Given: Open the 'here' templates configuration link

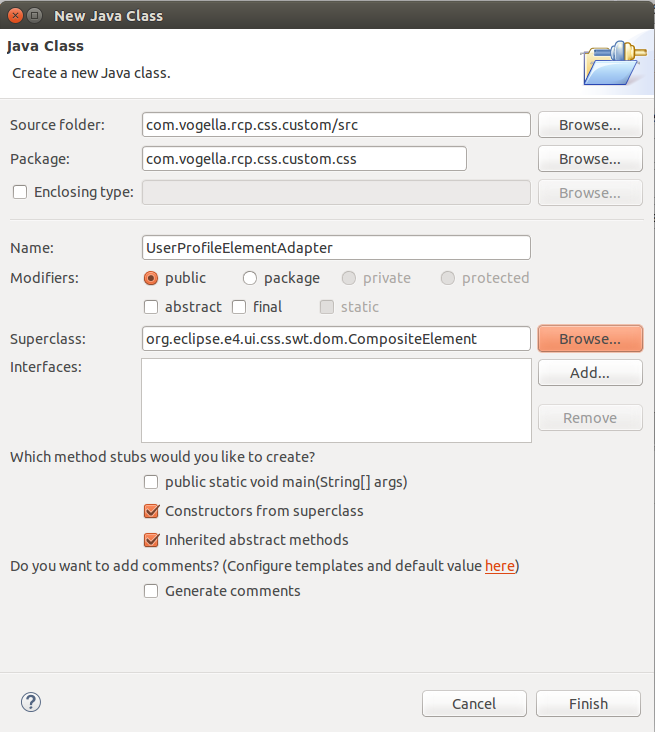Looking at the screenshot, I should 500,566.
